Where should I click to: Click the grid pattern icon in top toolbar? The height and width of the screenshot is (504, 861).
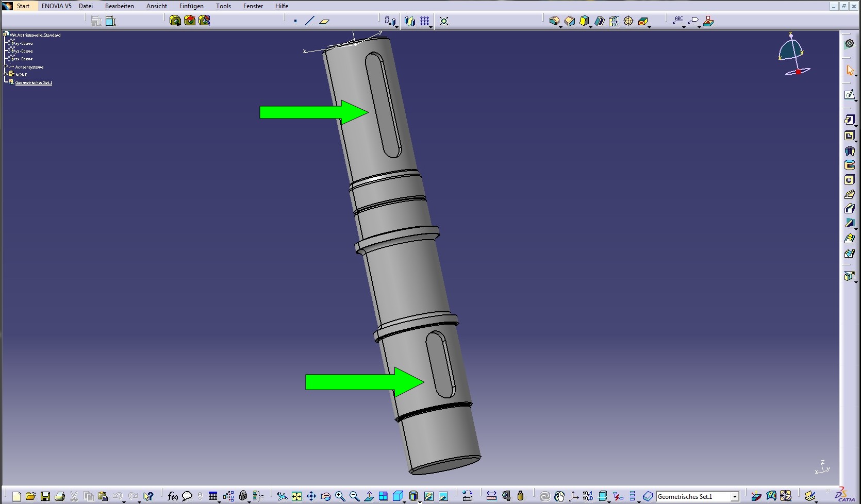click(424, 21)
